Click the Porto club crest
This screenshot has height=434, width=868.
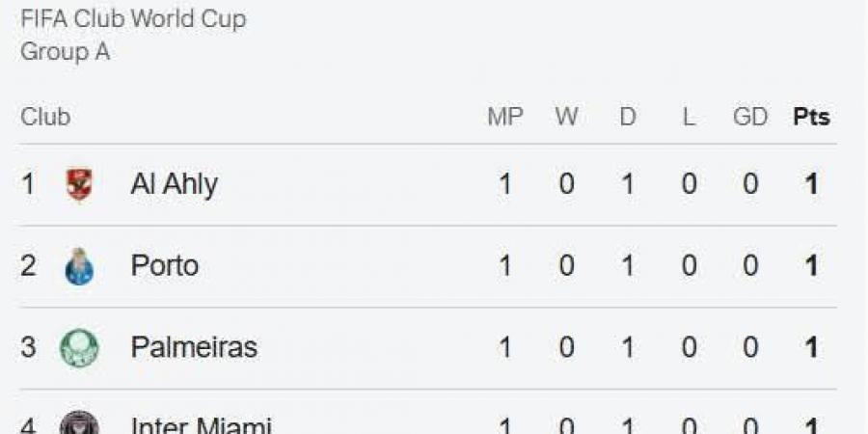[79, 266]
